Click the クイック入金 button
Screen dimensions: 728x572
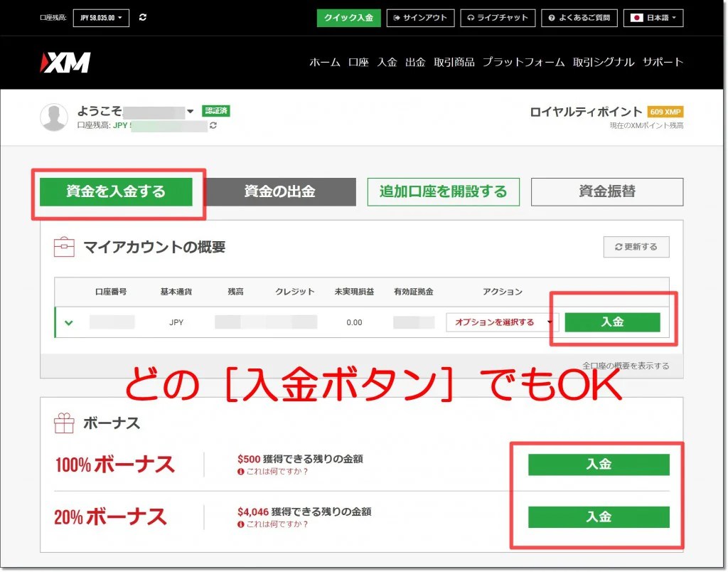coord(348,18)
